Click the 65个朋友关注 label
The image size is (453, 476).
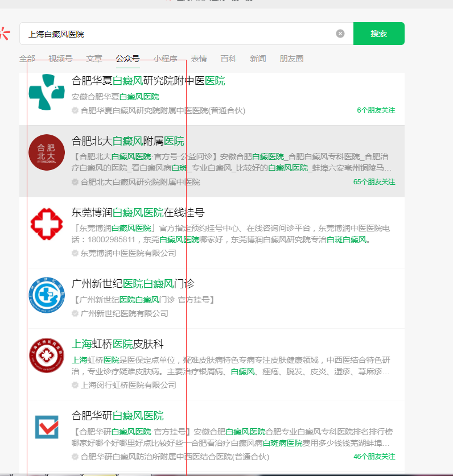point(374,182)
